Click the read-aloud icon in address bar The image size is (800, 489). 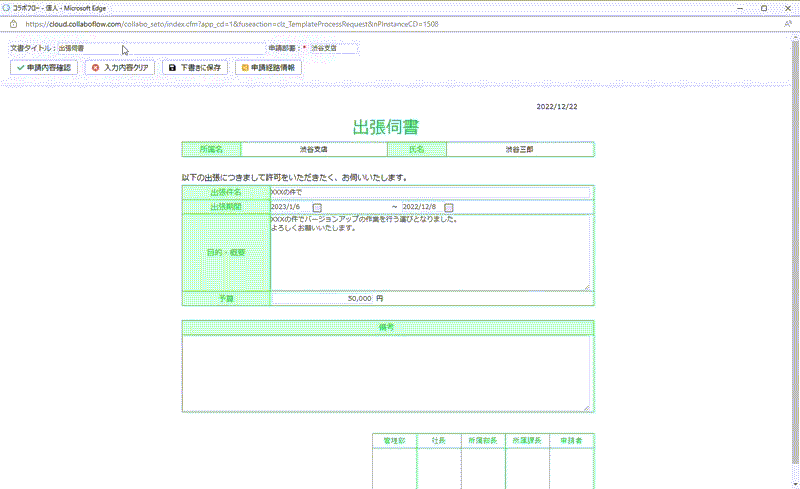(x=788, y=24)
